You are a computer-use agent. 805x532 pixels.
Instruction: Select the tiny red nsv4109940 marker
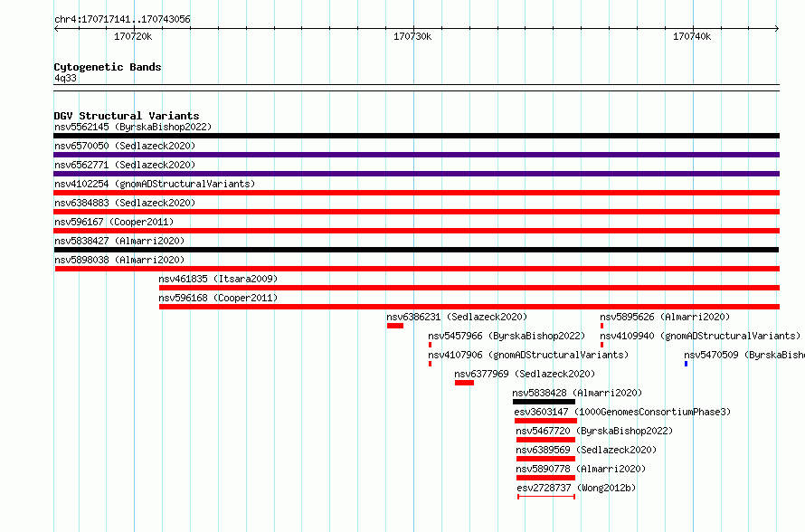601,345
